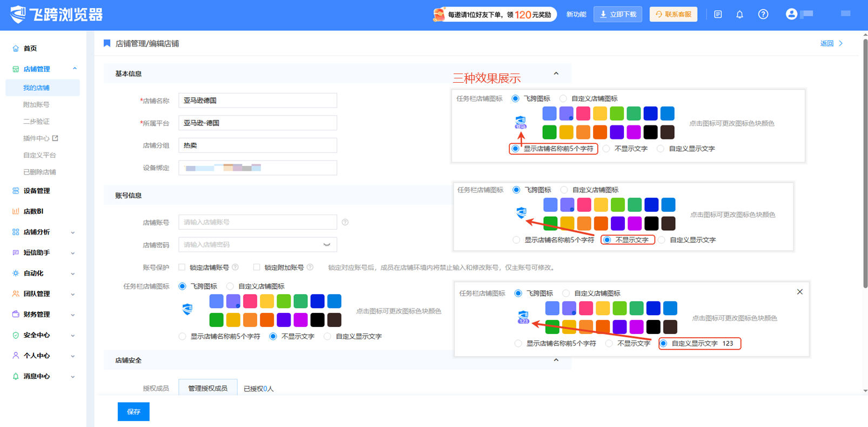The height and width of the screenshot is (427, 868).
Task: Select 不显示文字 radio in 账号信息 form
Action: [x=273, y=337]
